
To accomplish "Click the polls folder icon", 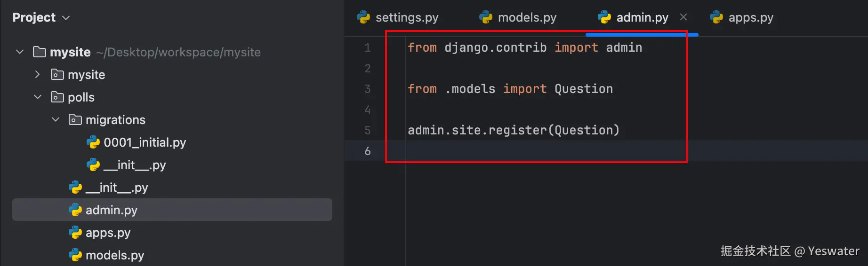I will click(57, 97).
